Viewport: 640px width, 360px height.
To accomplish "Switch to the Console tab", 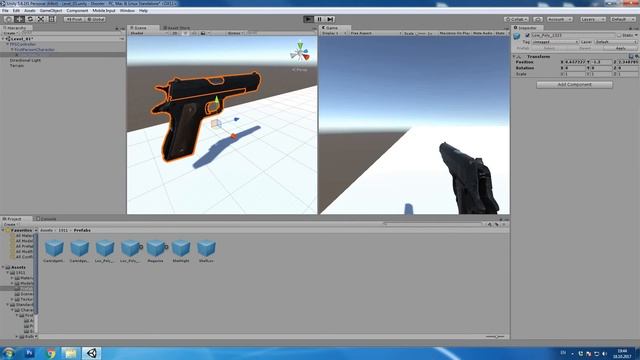I will [47, 219].
